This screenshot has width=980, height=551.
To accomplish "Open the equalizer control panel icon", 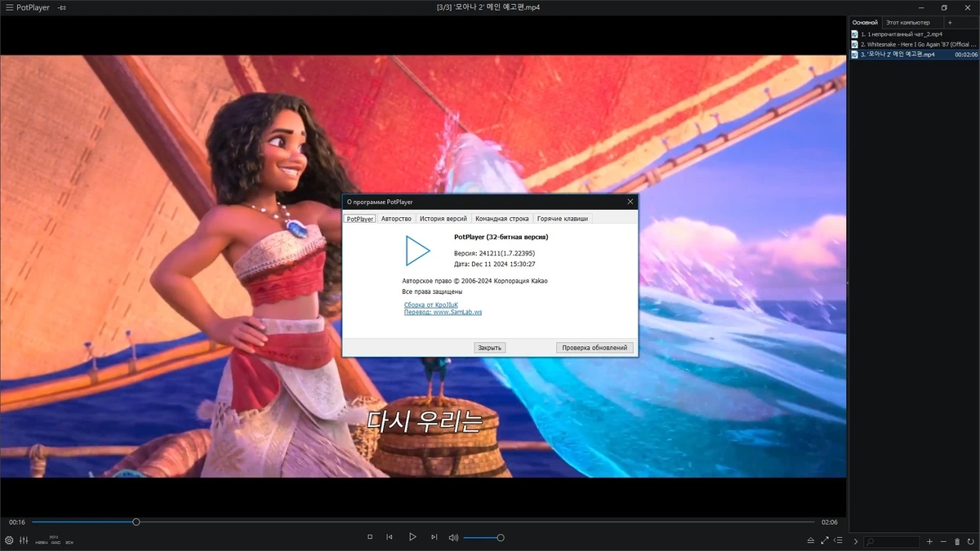I will pyautogui.click(x=24, y=540).
